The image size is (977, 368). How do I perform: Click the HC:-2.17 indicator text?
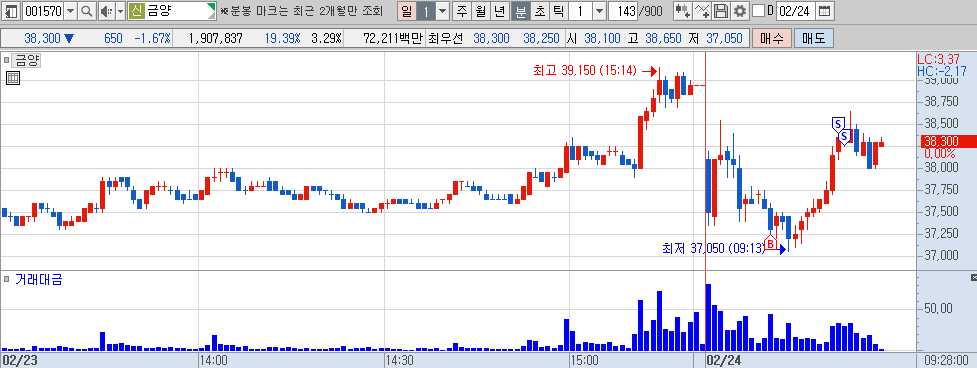[941, 71]
